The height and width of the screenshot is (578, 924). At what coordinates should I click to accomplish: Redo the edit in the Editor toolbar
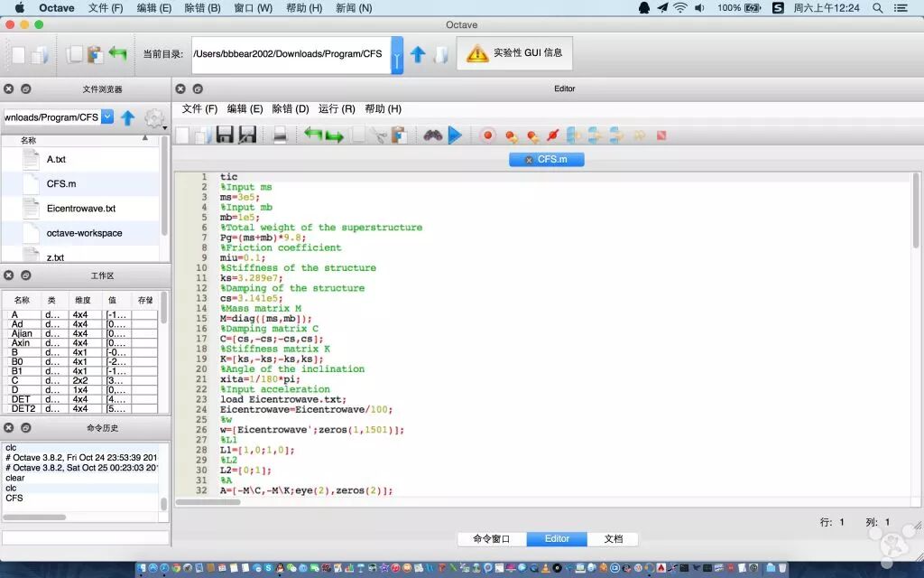click(334, 137)
